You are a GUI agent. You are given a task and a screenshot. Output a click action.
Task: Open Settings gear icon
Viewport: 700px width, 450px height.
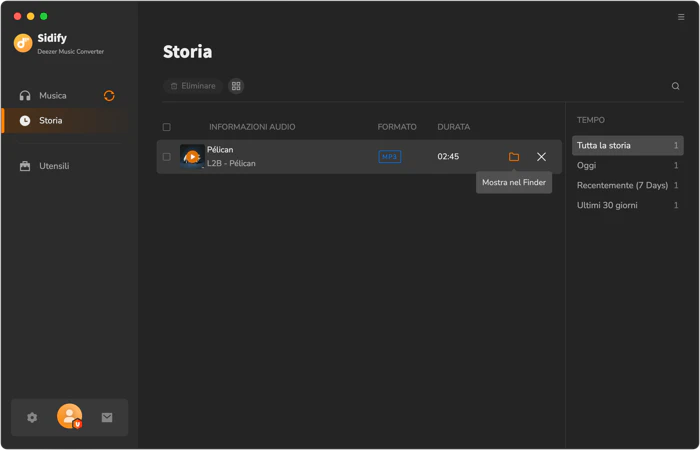tap(32, 417)
